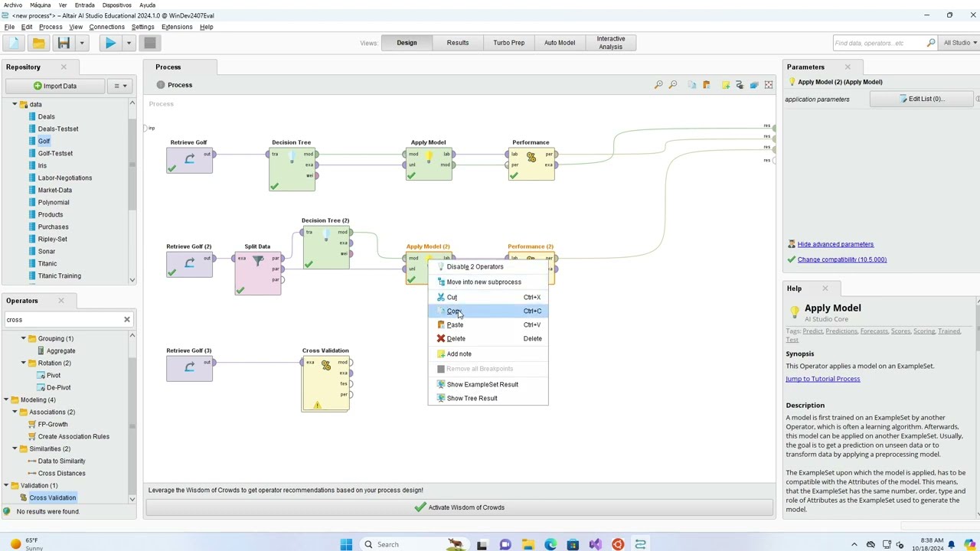The height and width of the screenshot is (551, 980).
Task: Click the open folder toolbar icon
Action: coord(38,44)
